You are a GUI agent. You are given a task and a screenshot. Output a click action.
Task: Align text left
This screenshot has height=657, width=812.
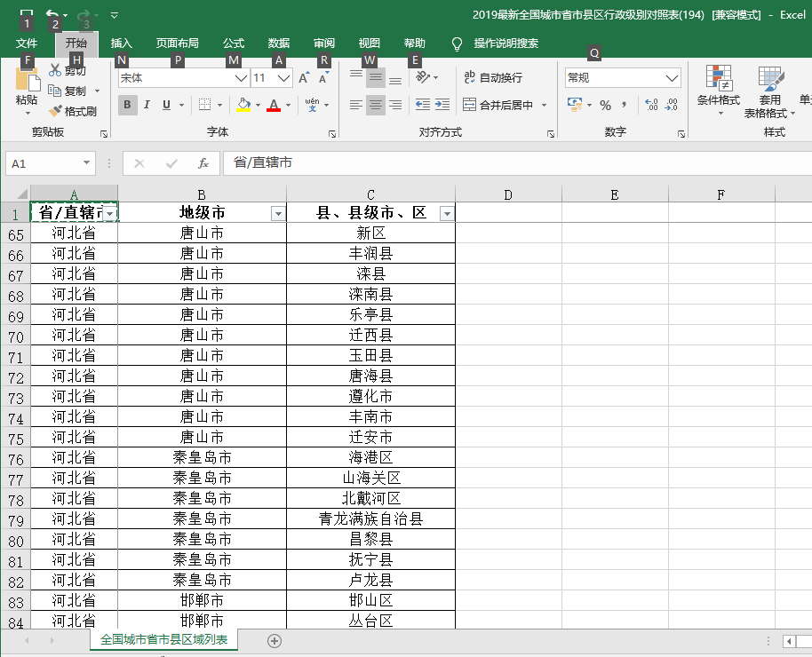tap(355, 105)
